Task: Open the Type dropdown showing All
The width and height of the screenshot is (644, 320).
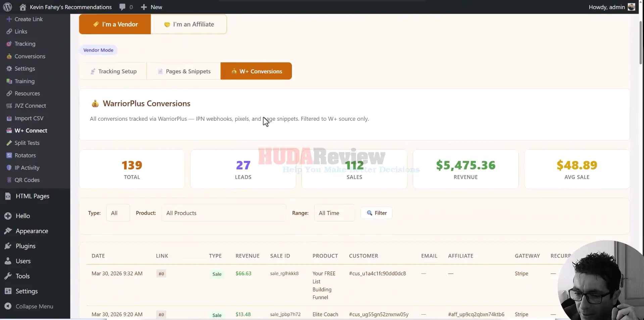Action: (x=118, y=213)
